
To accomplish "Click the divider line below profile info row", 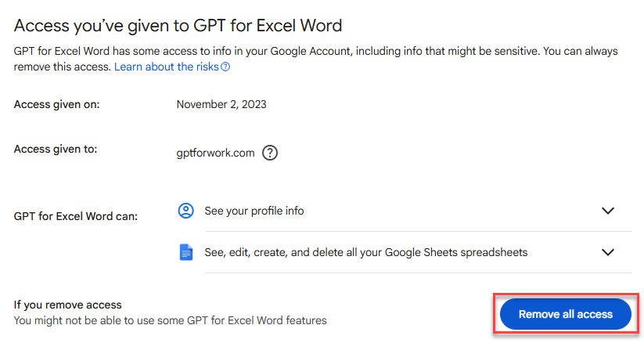I will click(x=418, y=231).
